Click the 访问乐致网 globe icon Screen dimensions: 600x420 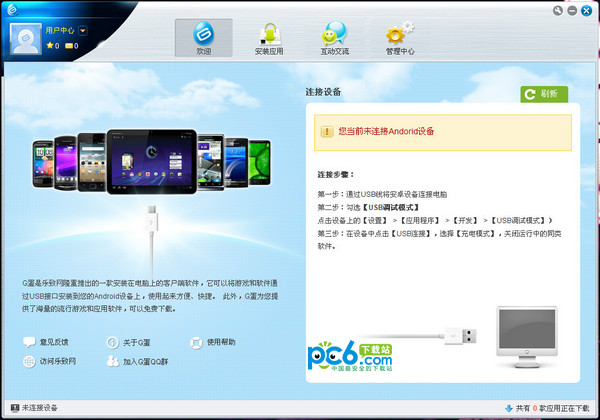(x=27, y=361)
